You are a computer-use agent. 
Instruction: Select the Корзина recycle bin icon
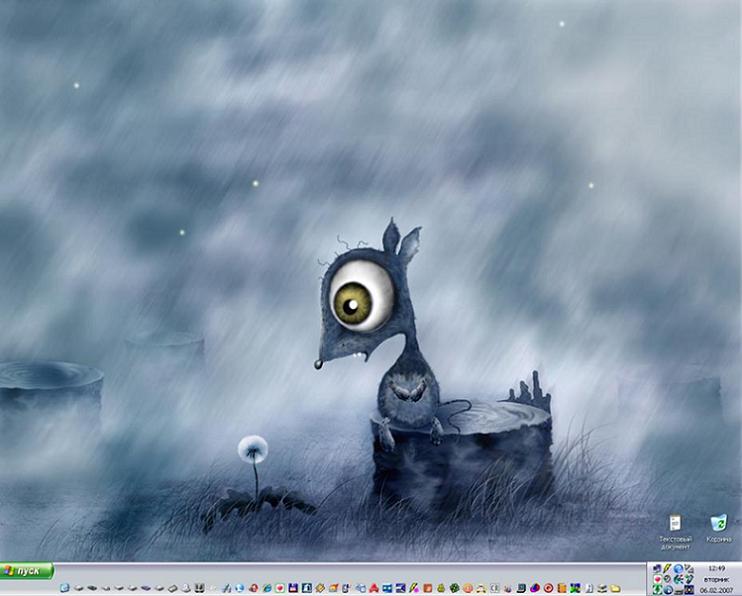(x=718, y=524)
